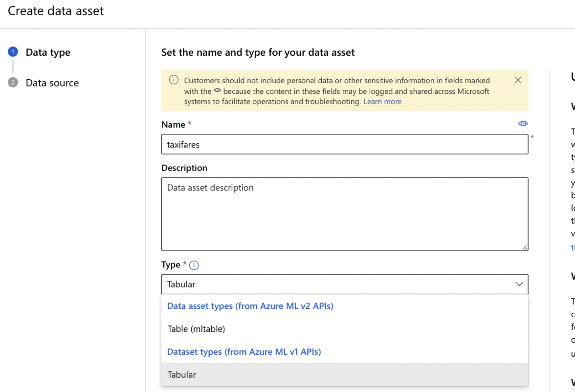
Task: Click the info icon in the yellow banner
Action: tap(174, 80)
